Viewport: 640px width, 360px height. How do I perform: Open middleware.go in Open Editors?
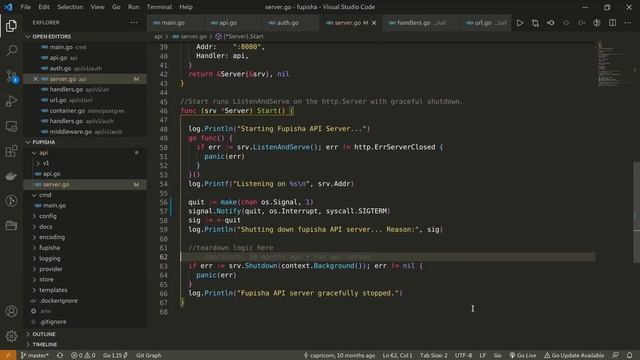coord(85,131)
